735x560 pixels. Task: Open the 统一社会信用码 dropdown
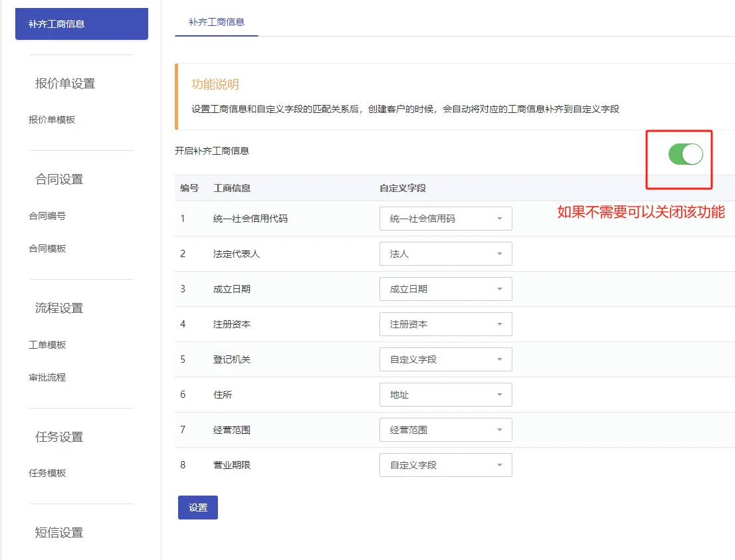point(445,219)
